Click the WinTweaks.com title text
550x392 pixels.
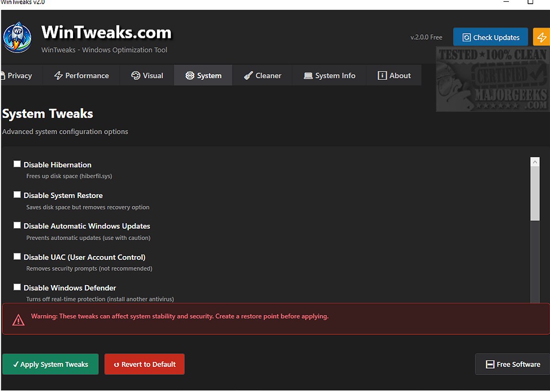[106, 32]
